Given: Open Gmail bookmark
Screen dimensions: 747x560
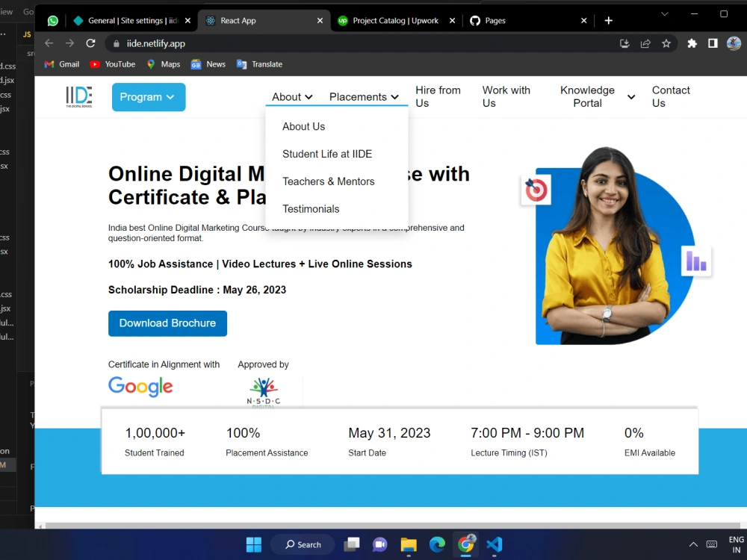Looking at the screenshot, I should [62, 64].
